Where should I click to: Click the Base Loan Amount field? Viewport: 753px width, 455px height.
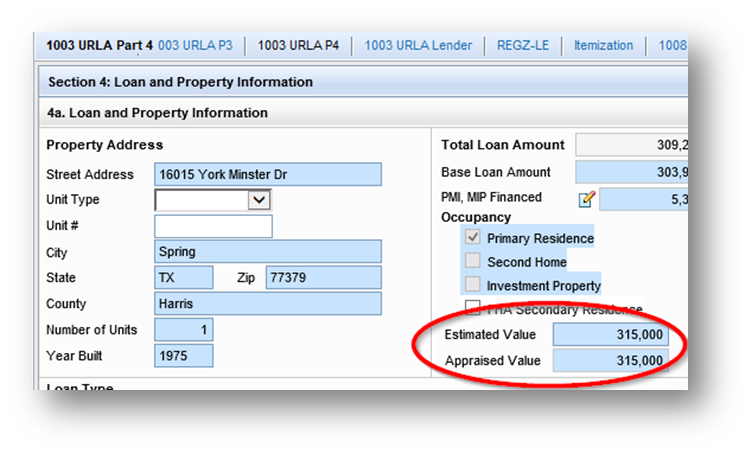pos(632,172)
